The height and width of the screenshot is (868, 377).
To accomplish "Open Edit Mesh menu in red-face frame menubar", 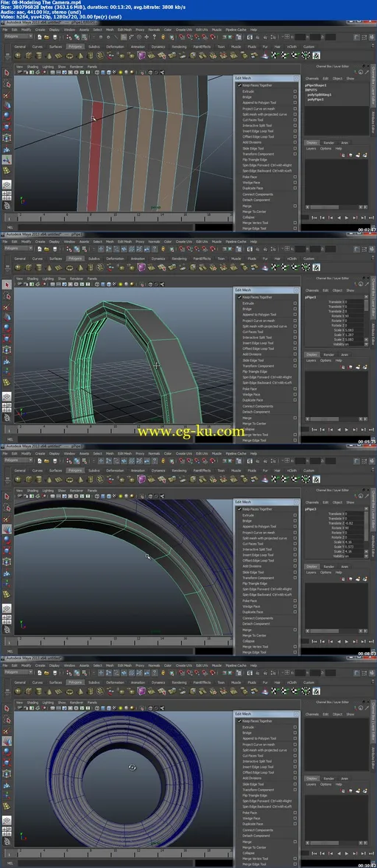I will click(124, 30).
